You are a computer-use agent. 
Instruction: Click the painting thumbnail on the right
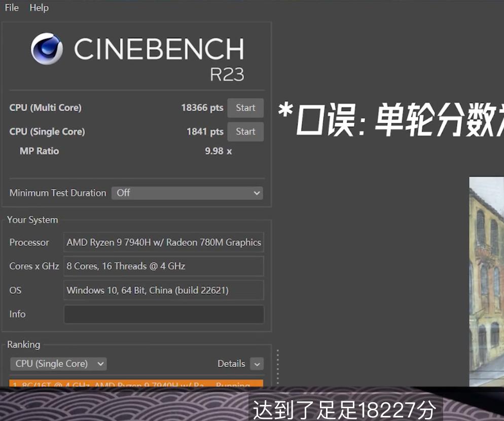(x=486, y=279)
